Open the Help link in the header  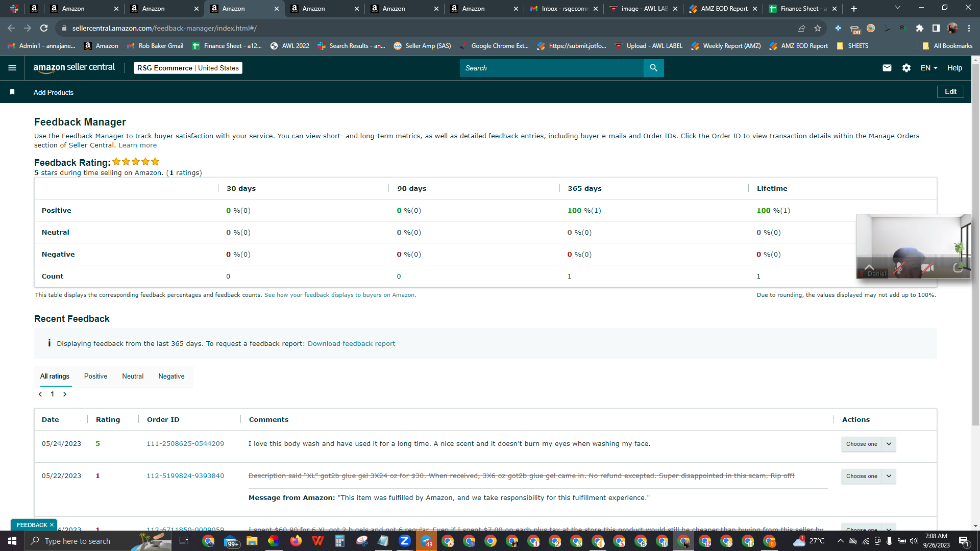click(954, 68)
